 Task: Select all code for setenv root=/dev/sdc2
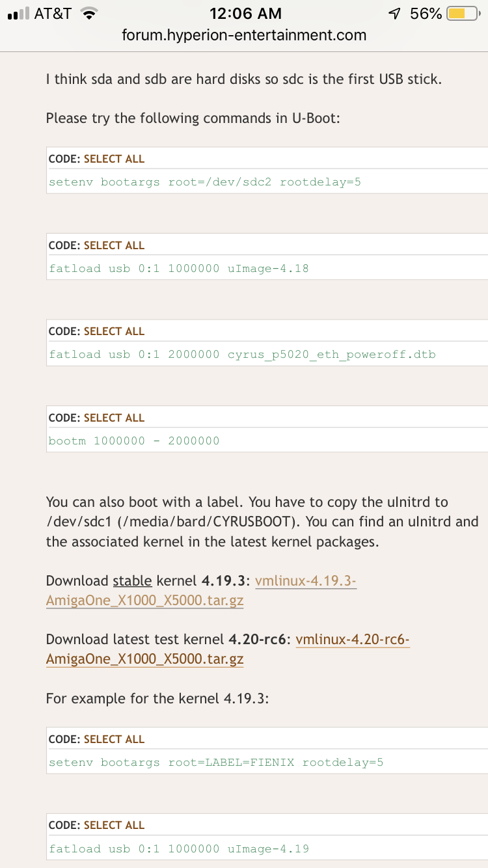click(114, 159)
